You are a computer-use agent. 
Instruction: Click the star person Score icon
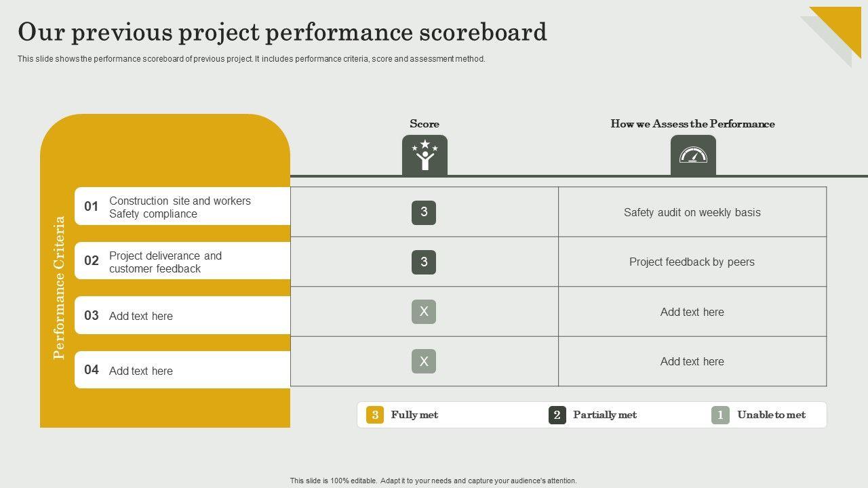425,155
